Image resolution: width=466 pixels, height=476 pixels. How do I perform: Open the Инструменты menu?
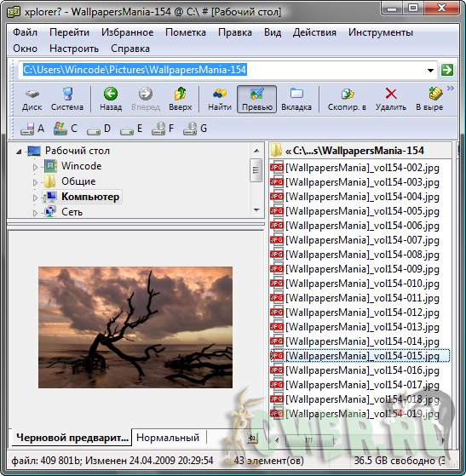click(x=380, y=32)
